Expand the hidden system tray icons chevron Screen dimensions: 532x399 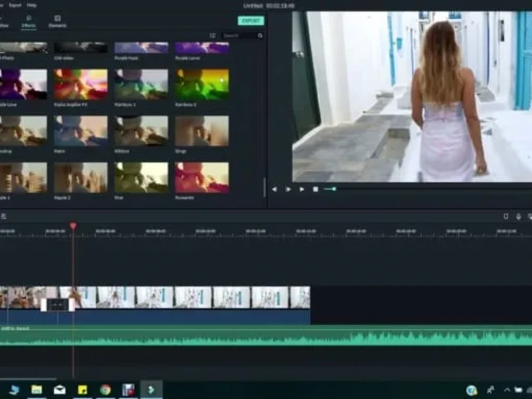click(507, 390)
